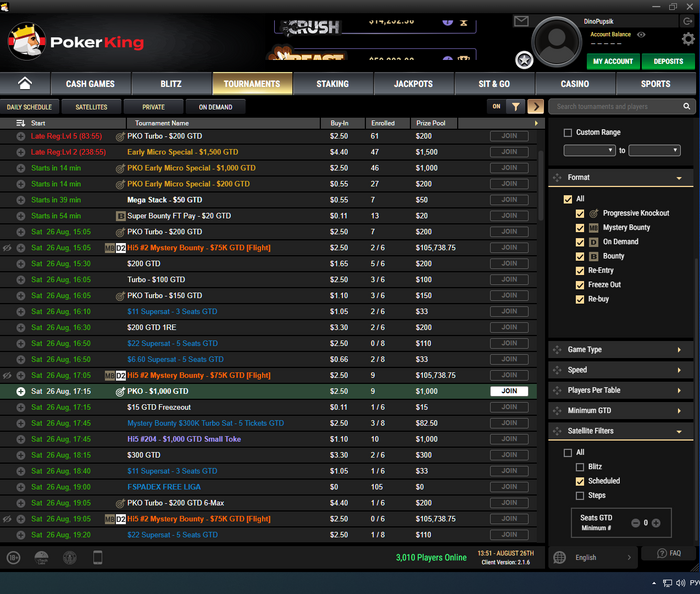The image size is (700, 594).
Task: Open the English language selector
Action: click(x=592, y=557)
